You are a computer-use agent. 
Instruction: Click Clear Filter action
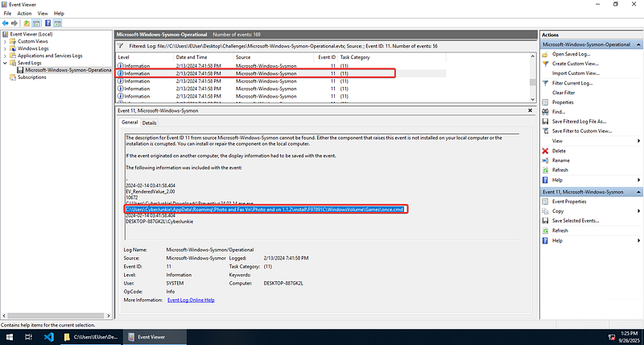tap(563, 93)
